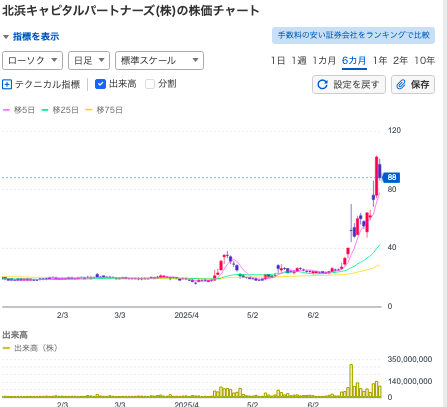Select the 1カ月 time range
This screenshot has height=407, width=447.
click(x=324, y=61)
